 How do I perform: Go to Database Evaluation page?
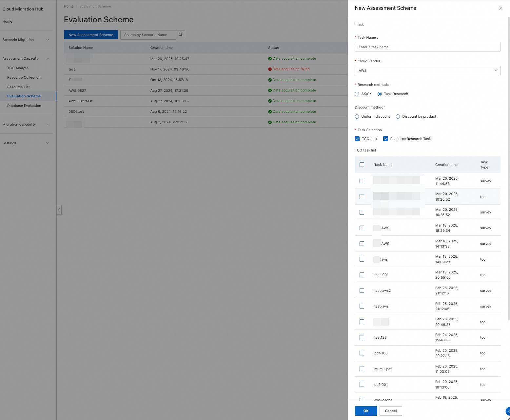click(24, 106)
